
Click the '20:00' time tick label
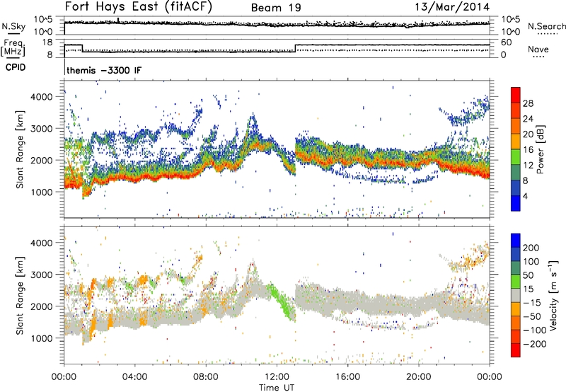(x=418, y=377)
